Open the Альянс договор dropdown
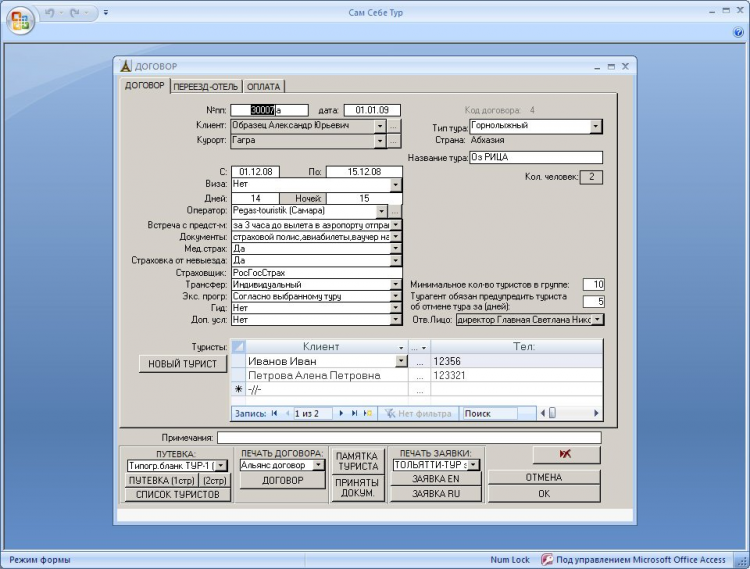This screenshot has height=569, width=750. point(319,465)
